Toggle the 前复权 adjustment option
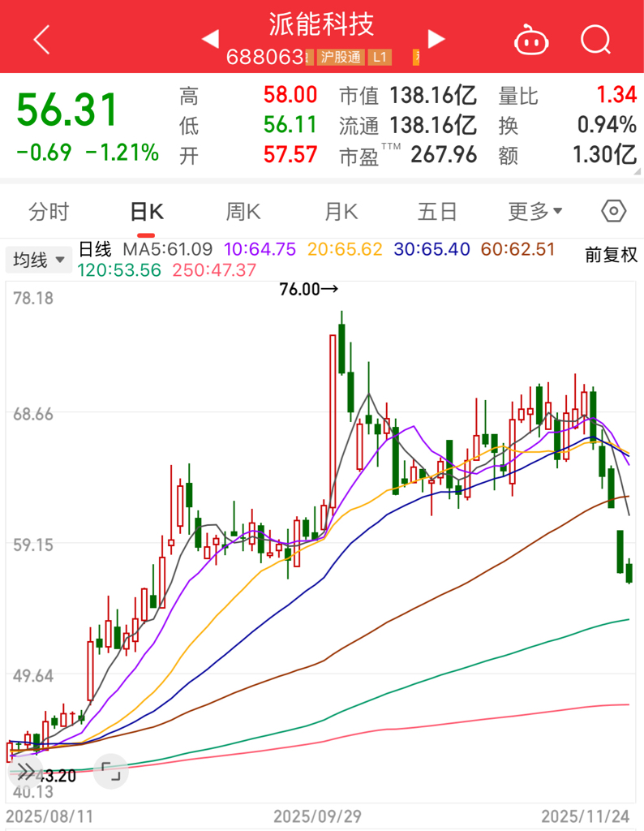 [x=612, y=255]
